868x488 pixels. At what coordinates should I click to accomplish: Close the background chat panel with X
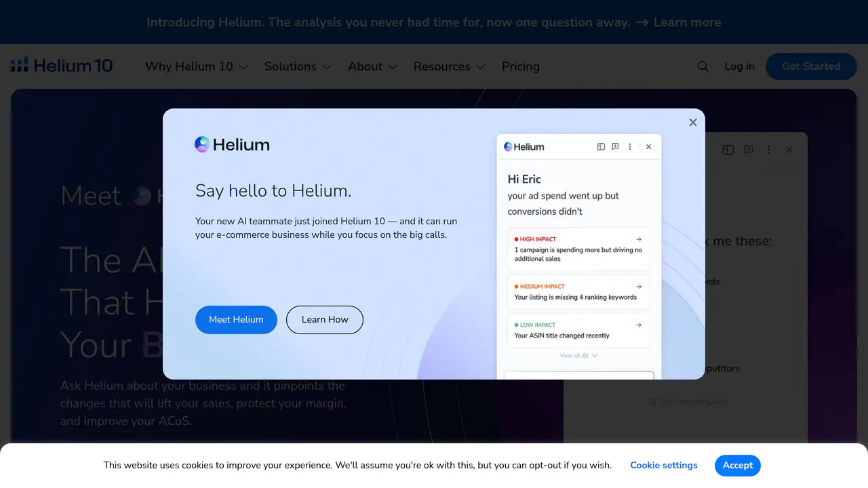pyautogui.click(x=789, y=150)
